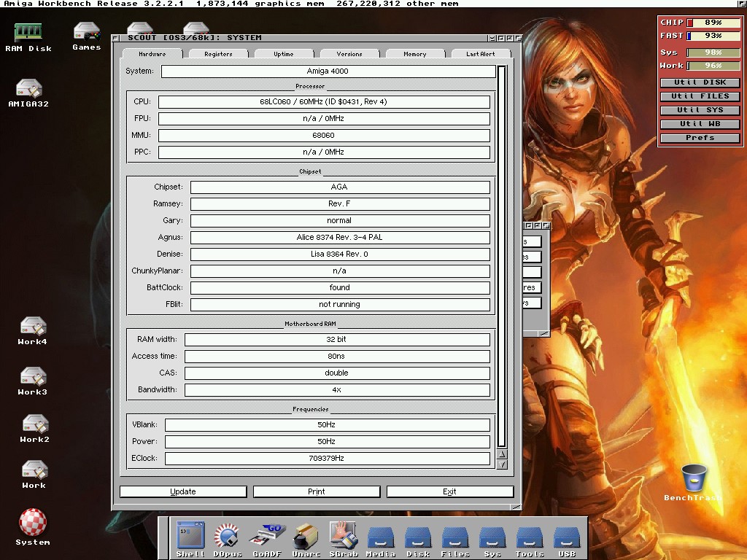
Task: Click the Access time value 80ns
Action: point(337,356)
